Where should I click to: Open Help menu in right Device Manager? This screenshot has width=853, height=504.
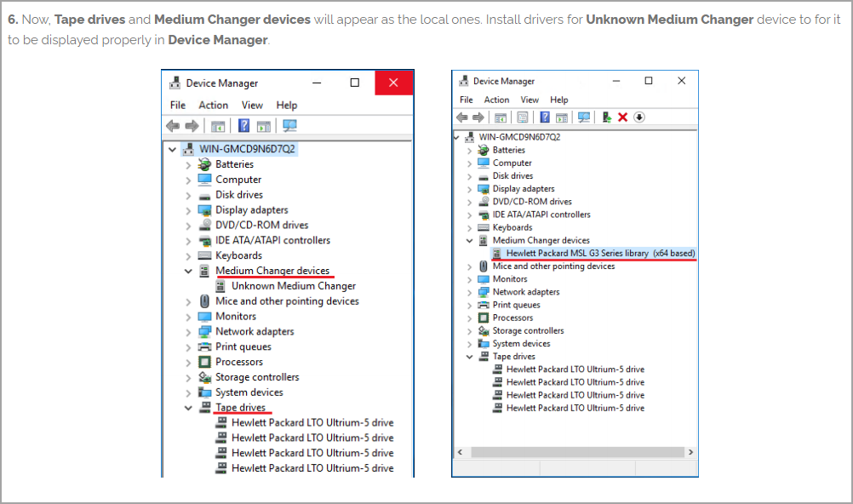[x=558, y=100]
